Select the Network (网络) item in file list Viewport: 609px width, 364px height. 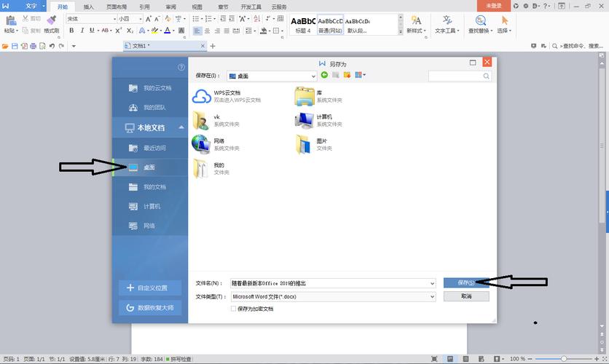tap(216, 144)
